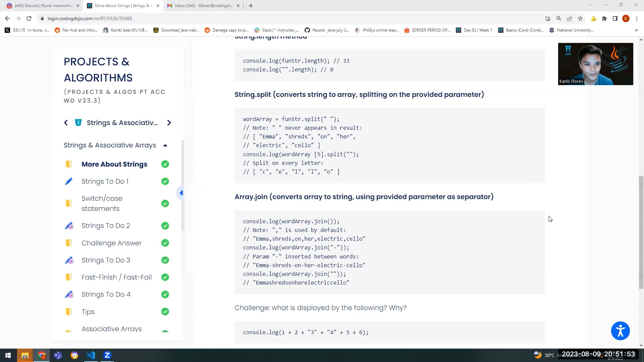Bookmark this page with the star icon
The height and width of the screenshot is (362, 644).
[580, 18]
